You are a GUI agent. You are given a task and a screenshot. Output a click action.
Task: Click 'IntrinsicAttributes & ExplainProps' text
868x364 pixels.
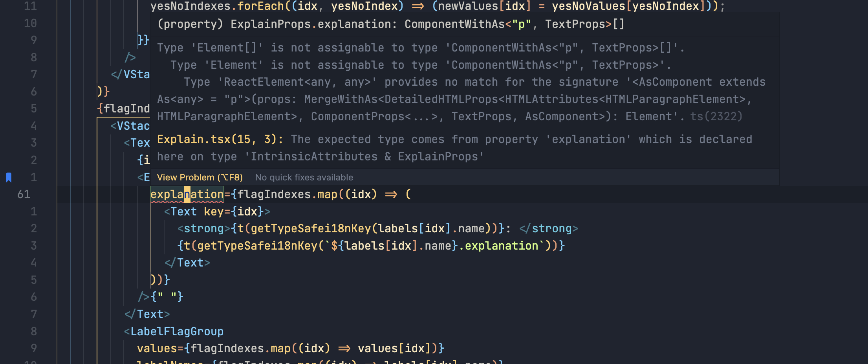pyautogui.click(x=364, y=156)
